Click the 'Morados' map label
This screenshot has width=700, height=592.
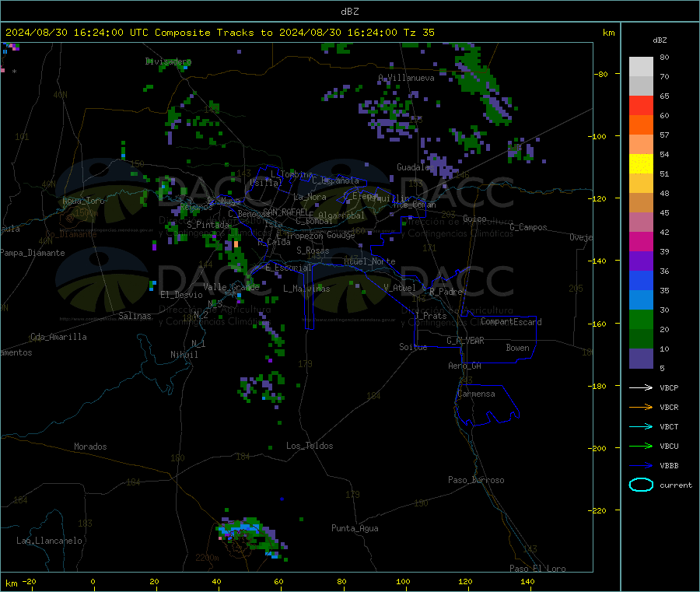[x=90, y=447]
